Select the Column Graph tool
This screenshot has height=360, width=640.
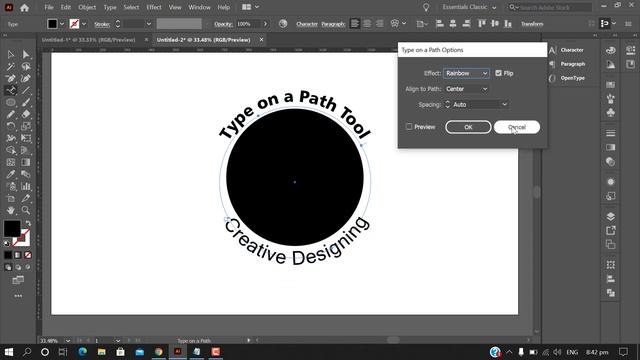coord(26,186)
